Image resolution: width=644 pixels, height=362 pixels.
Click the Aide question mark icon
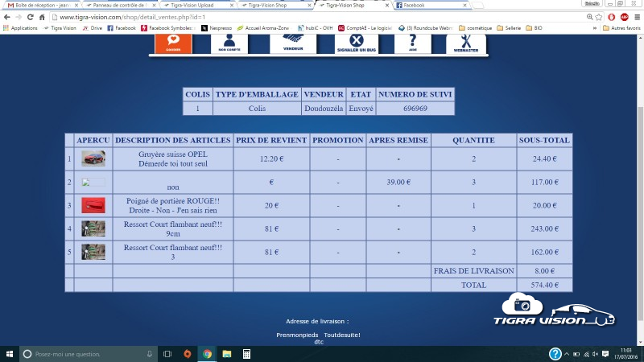coord(412,42)
